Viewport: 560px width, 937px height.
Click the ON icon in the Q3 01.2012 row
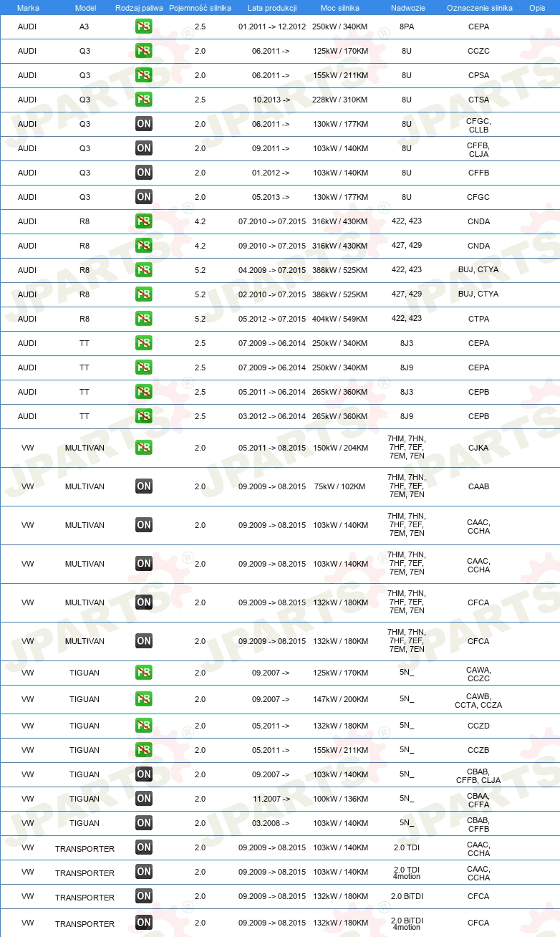144,173
